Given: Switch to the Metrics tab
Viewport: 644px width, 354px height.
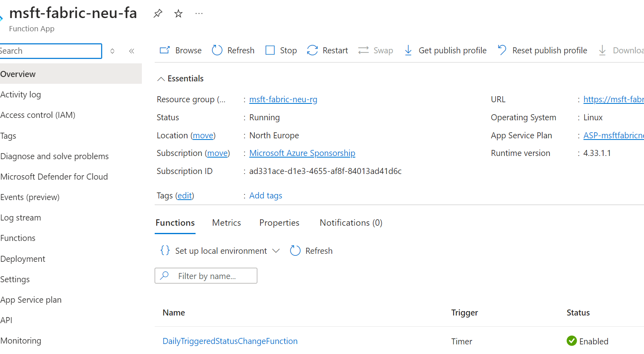Looking at the screenshot, I should tap(226, 223).
